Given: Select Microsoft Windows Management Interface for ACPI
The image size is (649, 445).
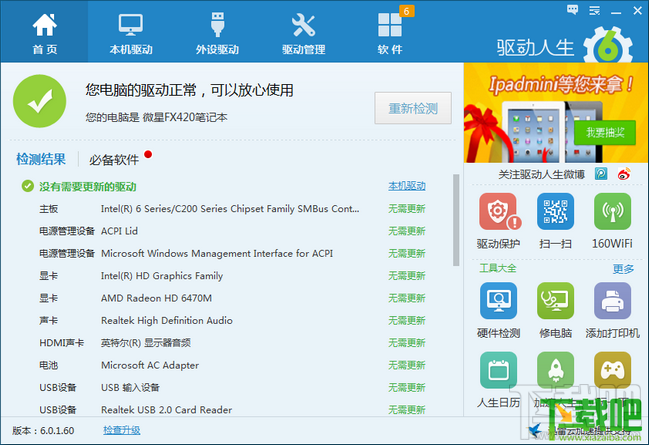Looking at the screenshot, I should click(232, 253).
